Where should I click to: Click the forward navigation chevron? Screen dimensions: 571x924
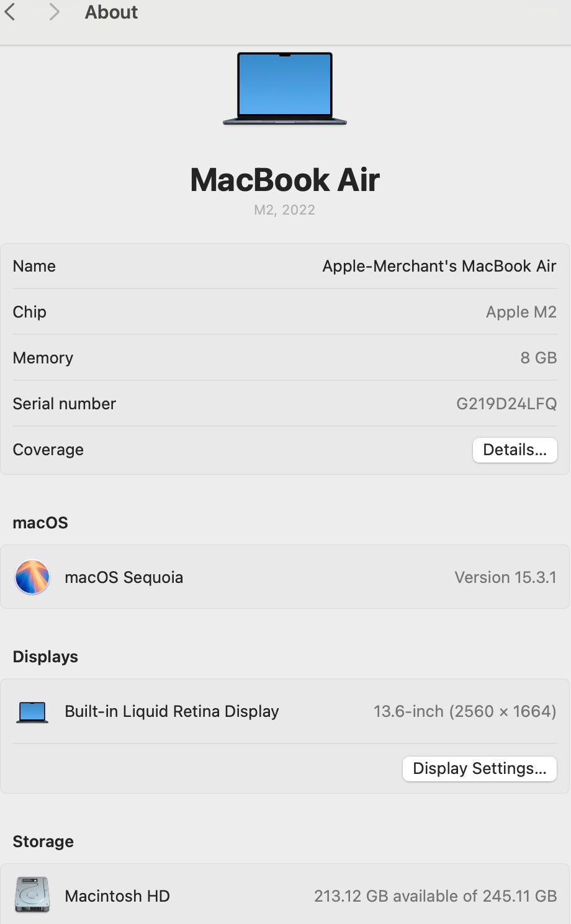point(55,12)
